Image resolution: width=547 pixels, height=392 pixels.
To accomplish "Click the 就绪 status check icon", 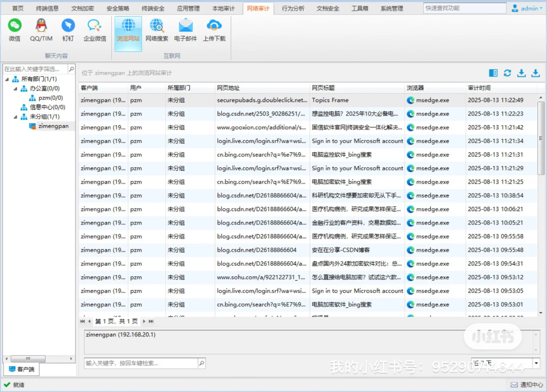I will pos(7,385).
